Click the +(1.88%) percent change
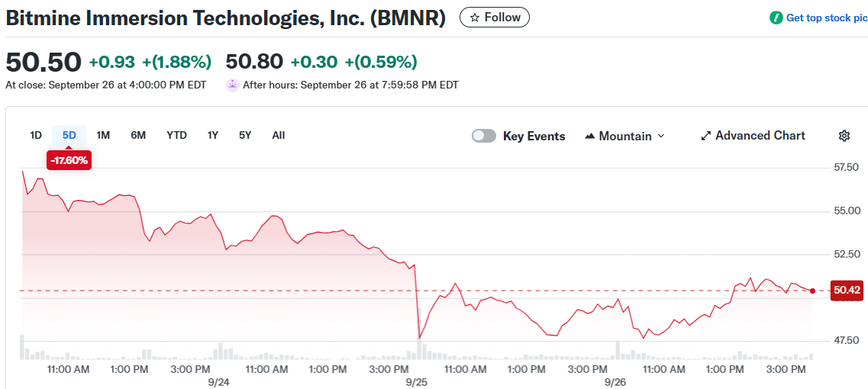 tap(176, 62)
